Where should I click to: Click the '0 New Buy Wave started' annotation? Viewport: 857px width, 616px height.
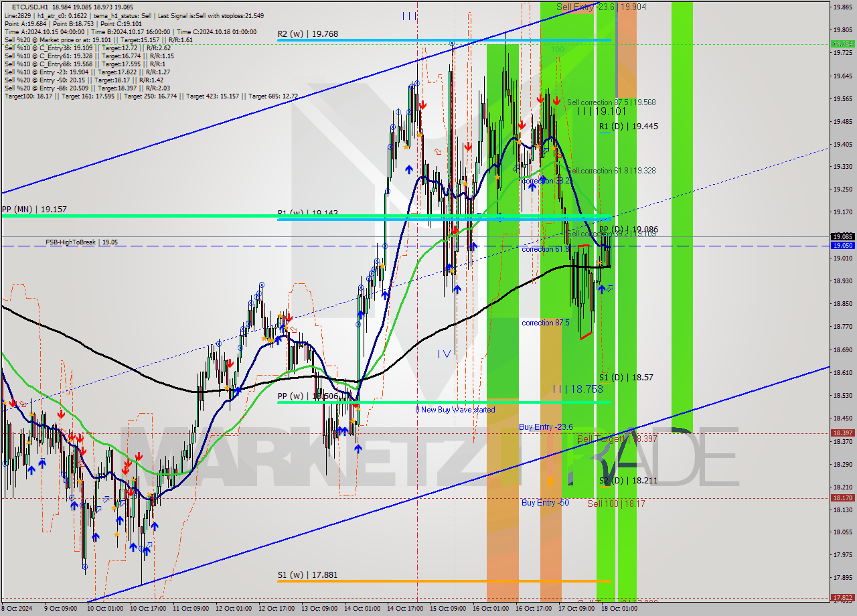(x=455, y=410)
